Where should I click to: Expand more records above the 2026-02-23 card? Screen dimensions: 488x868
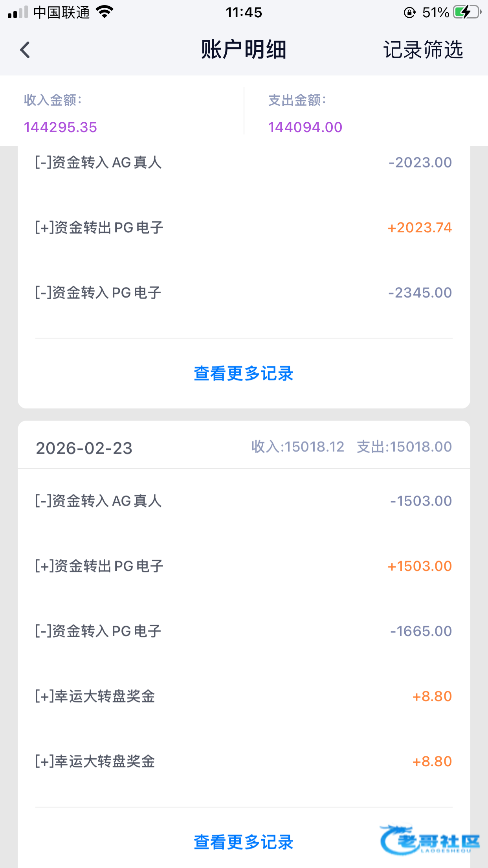tap(244, 373)
